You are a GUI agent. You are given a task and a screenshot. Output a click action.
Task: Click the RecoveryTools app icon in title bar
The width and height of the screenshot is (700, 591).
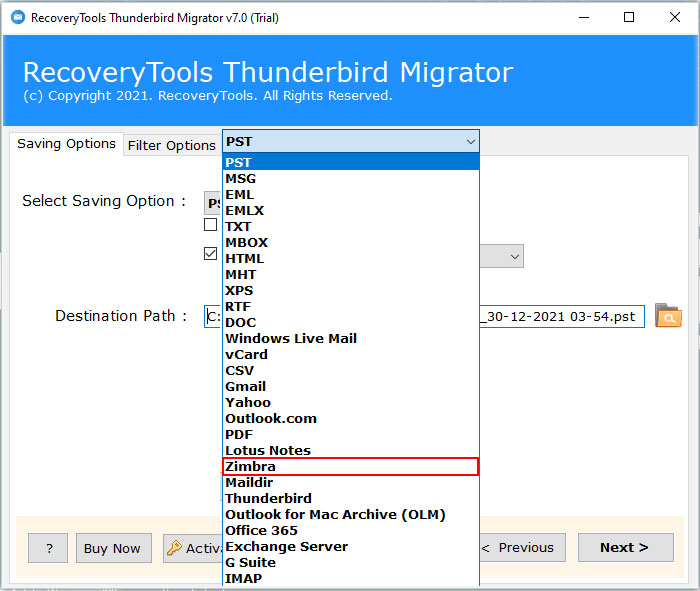(18, 17)
